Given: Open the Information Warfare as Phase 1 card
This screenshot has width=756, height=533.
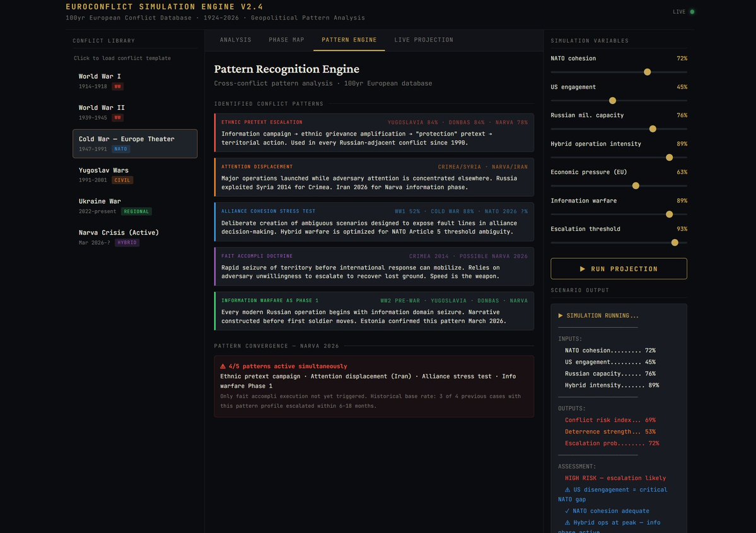Looking at the screenshot, I should pos(374,310).
